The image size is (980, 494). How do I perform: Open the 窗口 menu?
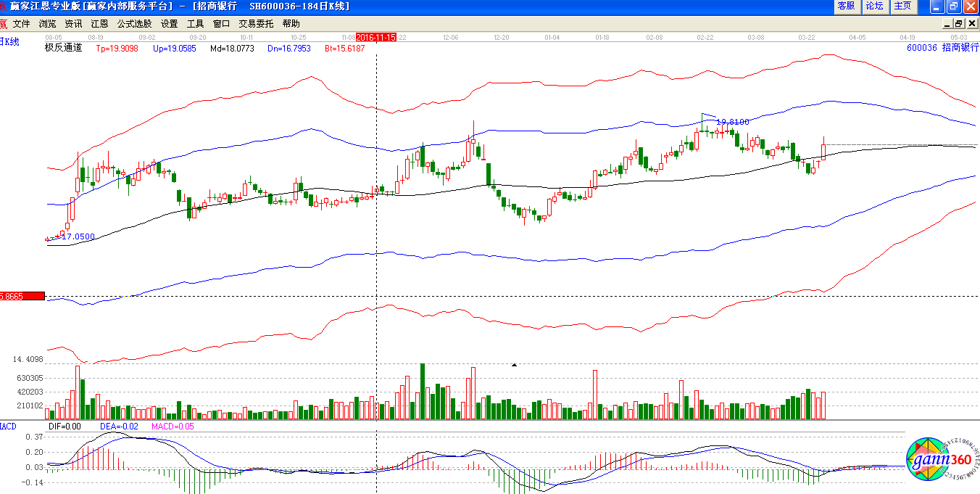point(222,24)
